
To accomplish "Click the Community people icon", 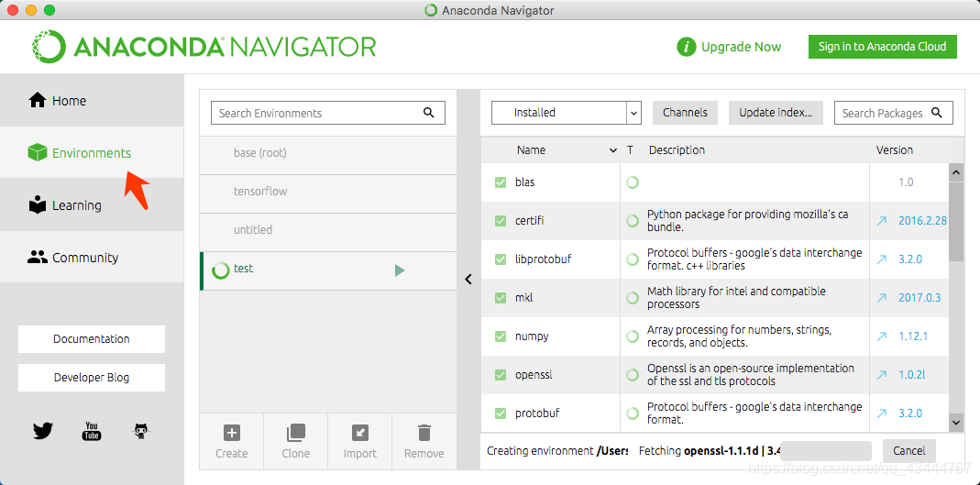I will [x=38, y=257].
